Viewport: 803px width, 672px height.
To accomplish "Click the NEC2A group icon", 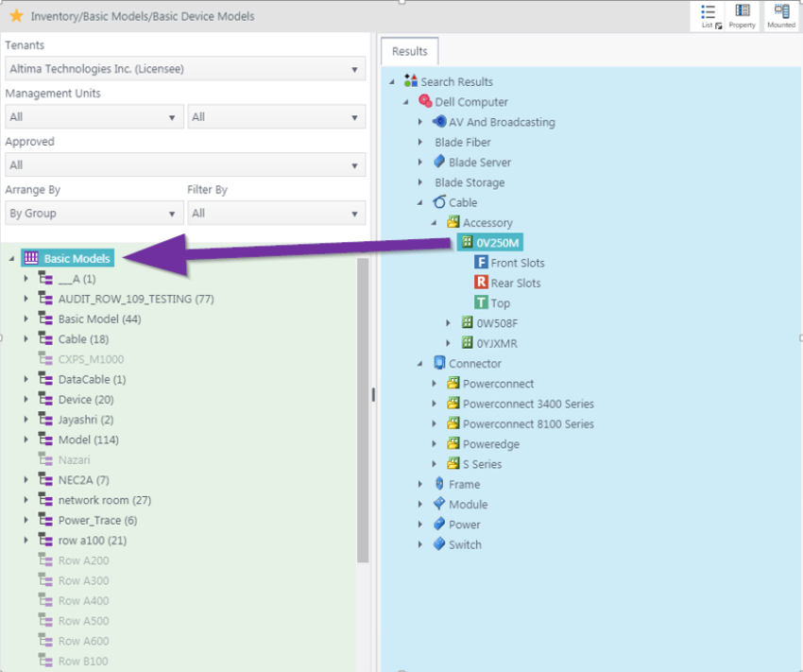I will [45, 479].
